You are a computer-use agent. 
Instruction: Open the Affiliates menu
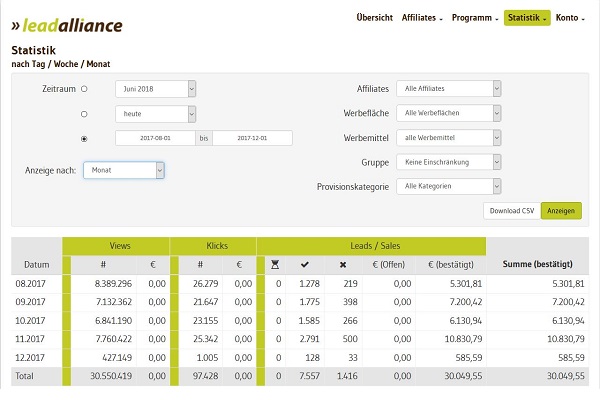tap(422, 18)
